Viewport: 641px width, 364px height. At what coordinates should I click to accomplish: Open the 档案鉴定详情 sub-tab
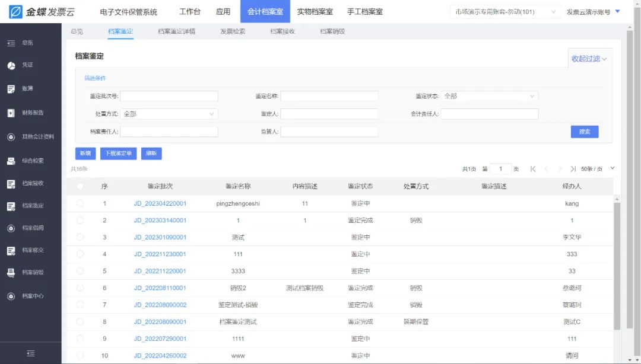click(177, 31)
